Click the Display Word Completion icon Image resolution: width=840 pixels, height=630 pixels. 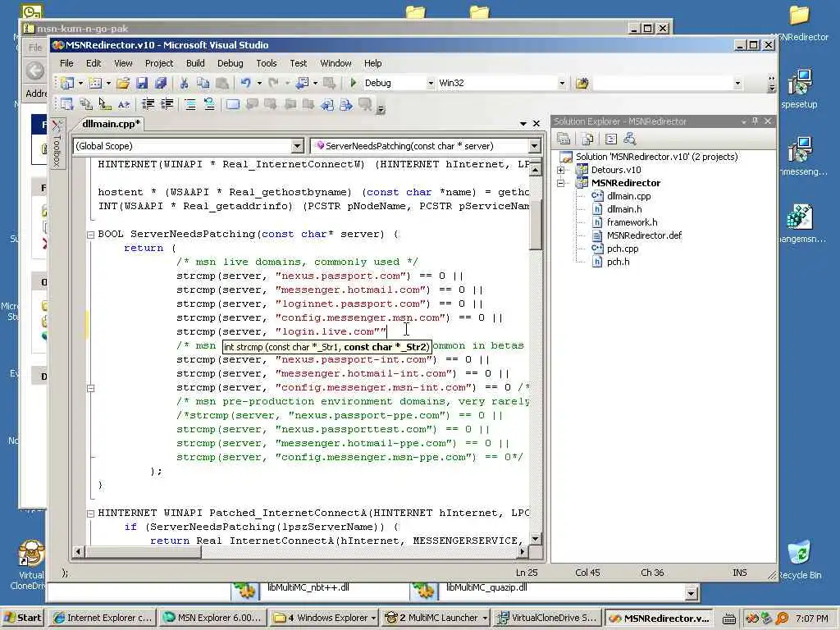[x=124, y=104]
